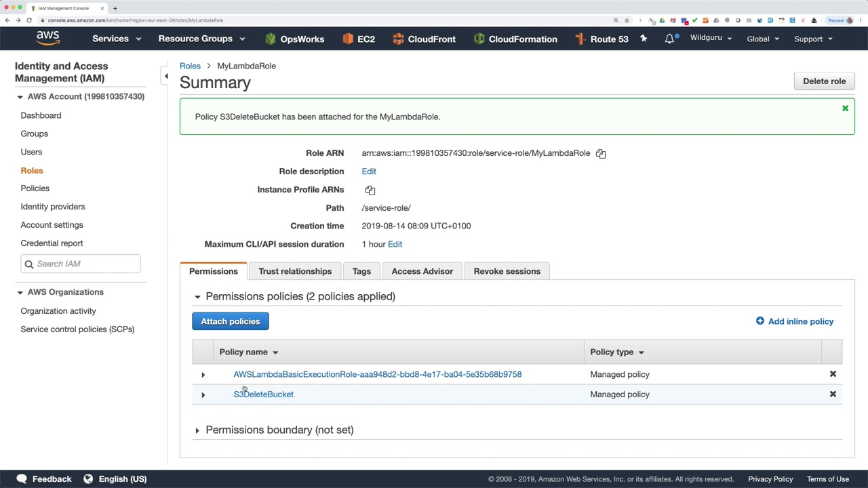Expand the S3DeleteBucket policy row

pyautogui.click(x=203, y=394)
